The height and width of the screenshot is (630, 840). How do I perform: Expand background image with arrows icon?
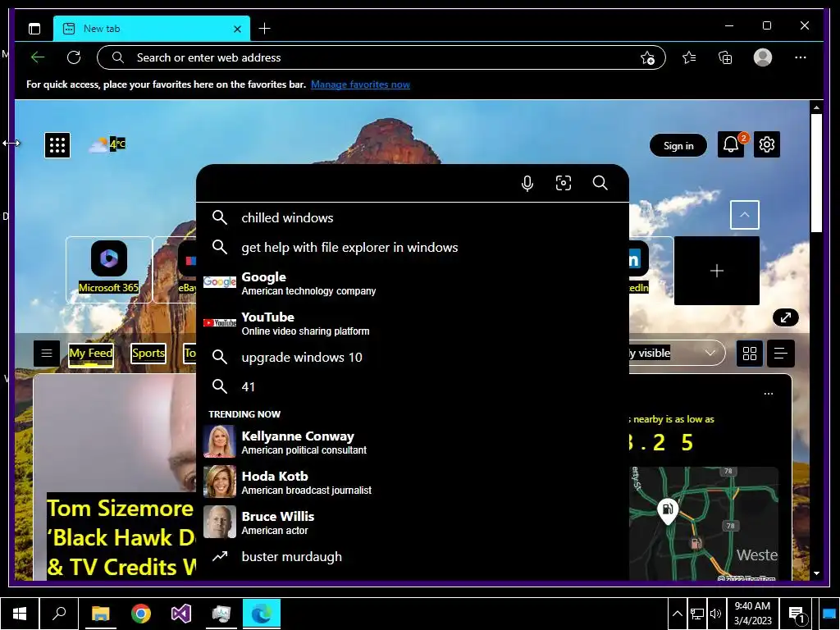[786, 317]
